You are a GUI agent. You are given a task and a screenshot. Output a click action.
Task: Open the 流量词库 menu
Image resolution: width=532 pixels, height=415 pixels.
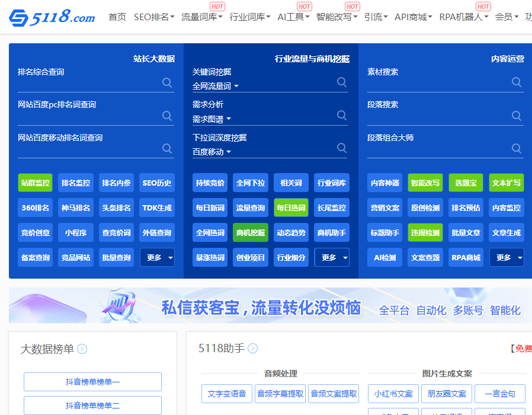[202, 17]
